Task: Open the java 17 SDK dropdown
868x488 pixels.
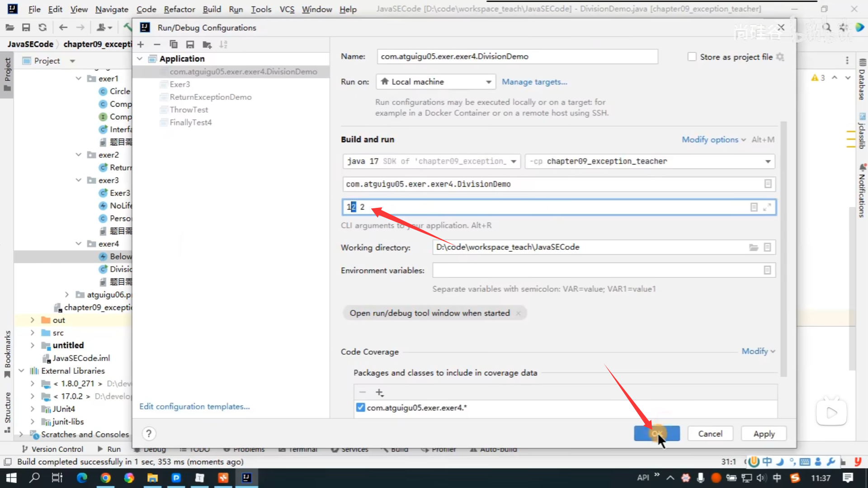Action: [431, 161]
